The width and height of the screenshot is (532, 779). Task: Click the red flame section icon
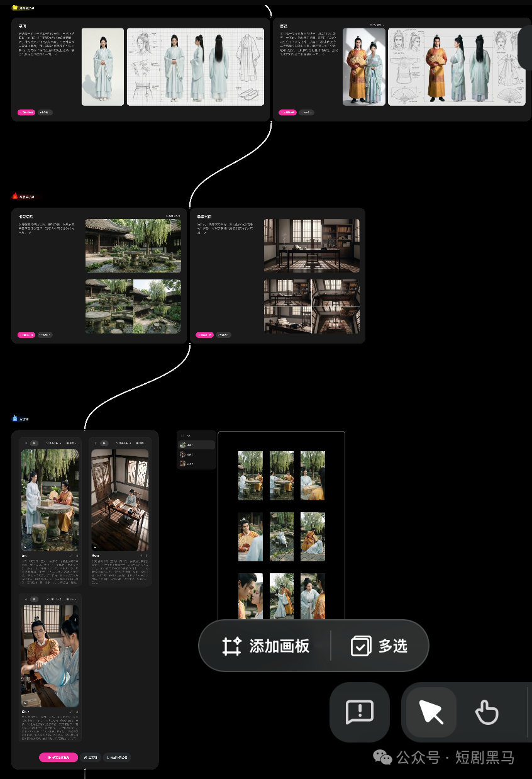tap(15, 196)
